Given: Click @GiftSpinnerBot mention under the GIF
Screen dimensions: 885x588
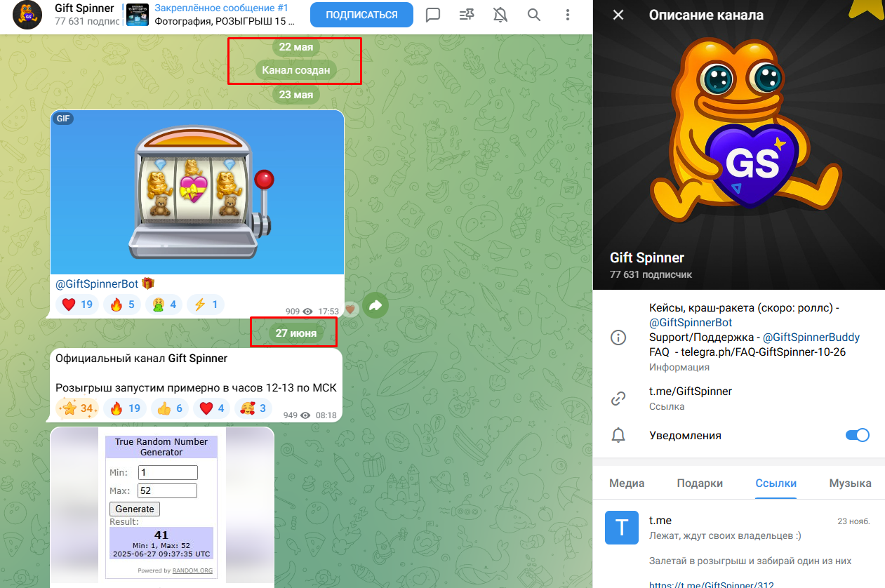Looking at the screenshot, I should pos(97,283).
